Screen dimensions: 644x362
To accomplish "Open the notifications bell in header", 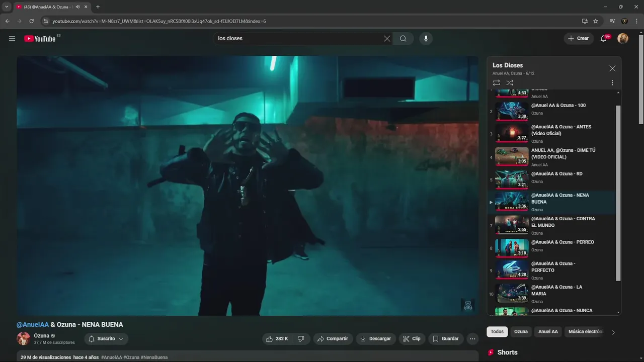I will (x=604, y=38).
